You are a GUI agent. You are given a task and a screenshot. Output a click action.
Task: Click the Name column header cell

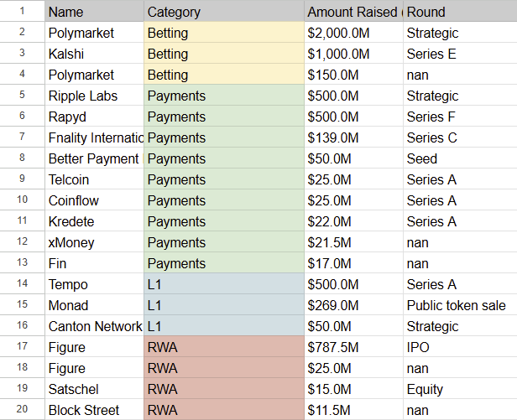click(94, 12)
